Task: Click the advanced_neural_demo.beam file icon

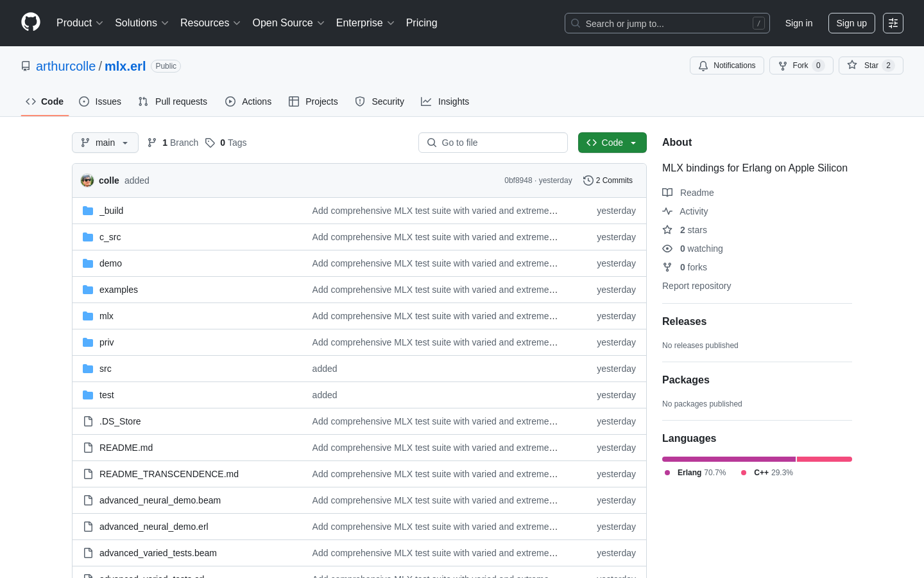Action: [88, 500]
